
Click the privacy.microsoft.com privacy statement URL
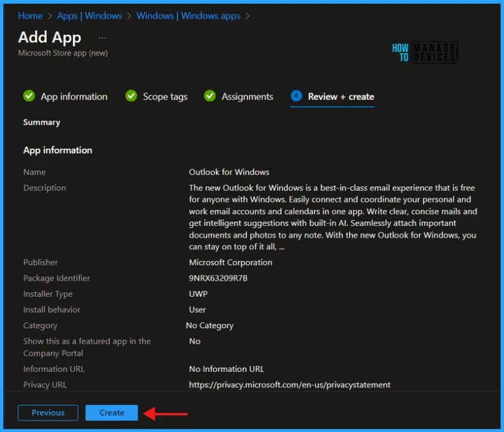tap(290, 384)
